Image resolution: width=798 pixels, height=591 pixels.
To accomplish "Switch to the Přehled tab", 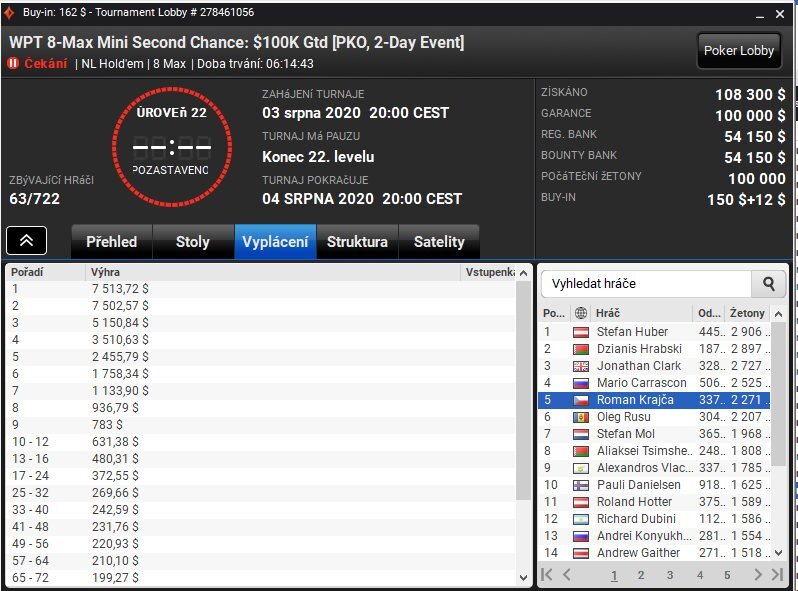I will 111,242.
